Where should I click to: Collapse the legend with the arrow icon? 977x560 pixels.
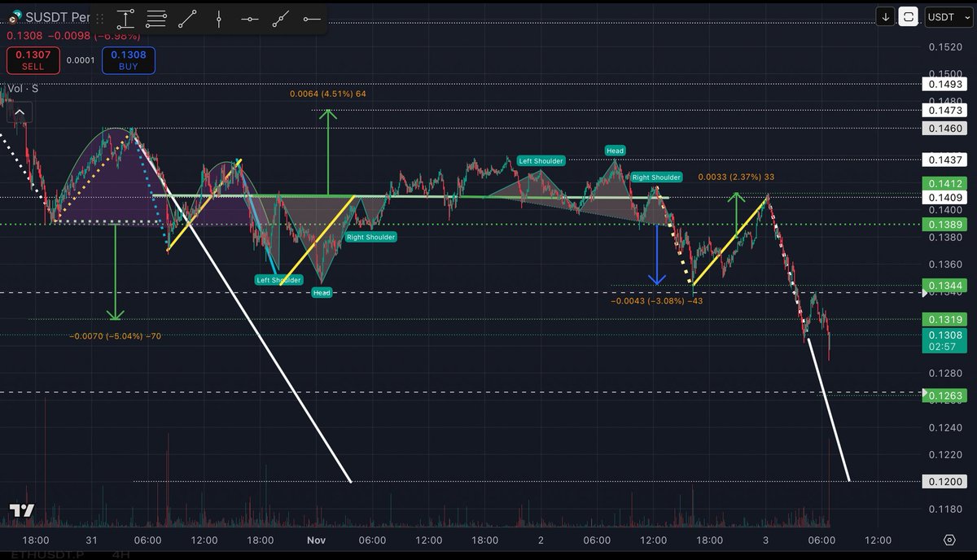point(19,112)
